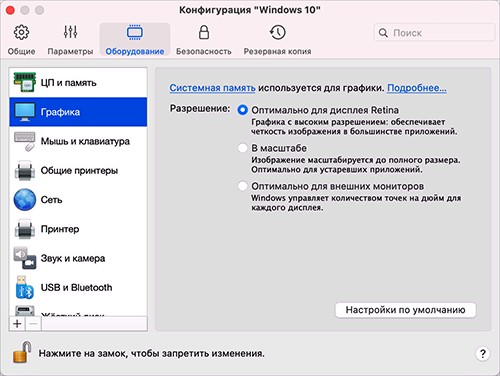500x376 pixels.
Task: Focus the Поиск search field
Action: (434, 33)
